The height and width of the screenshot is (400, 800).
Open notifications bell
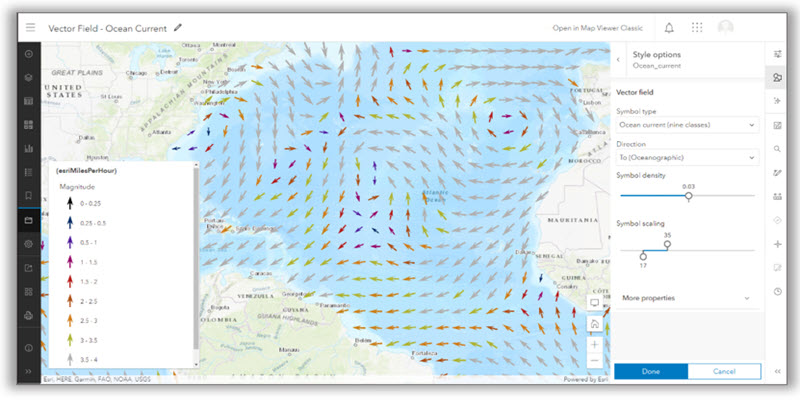(669, 28)
